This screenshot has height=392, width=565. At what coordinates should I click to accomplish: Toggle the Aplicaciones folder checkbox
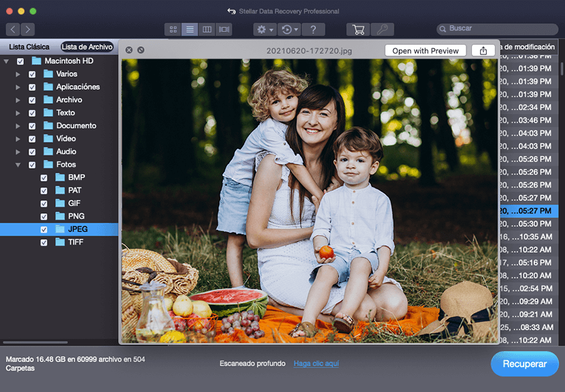32,87
